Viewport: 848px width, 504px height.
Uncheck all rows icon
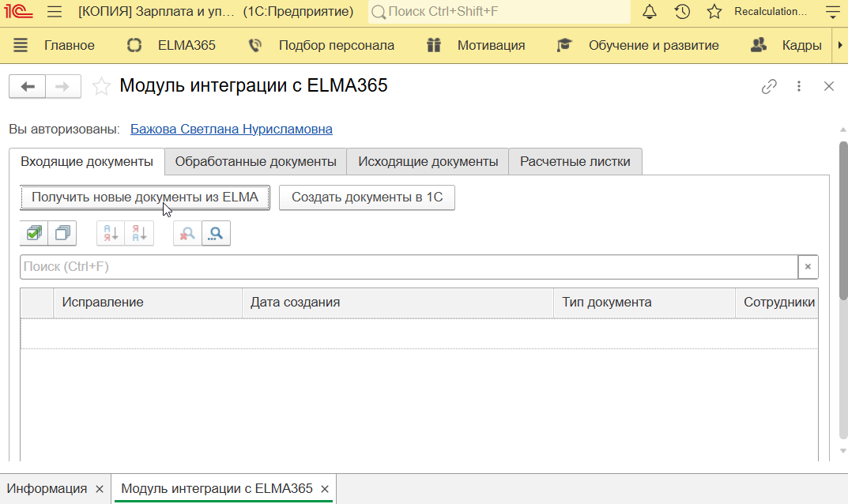tap(62, 234)
